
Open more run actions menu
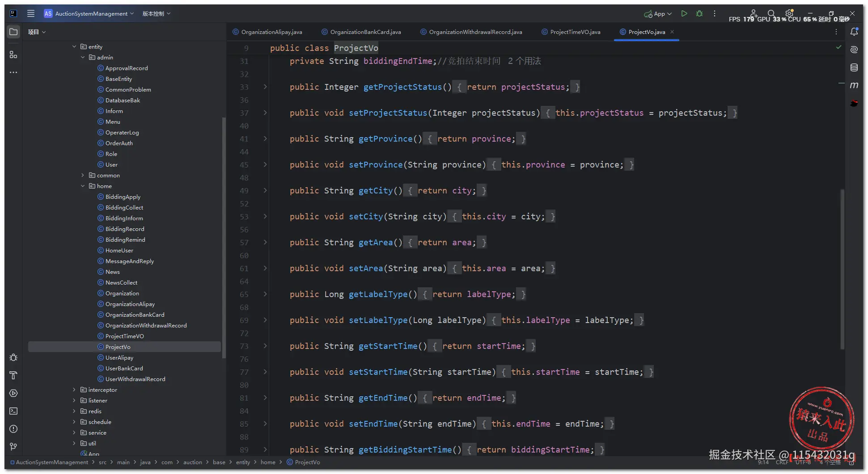coord(715,13)
